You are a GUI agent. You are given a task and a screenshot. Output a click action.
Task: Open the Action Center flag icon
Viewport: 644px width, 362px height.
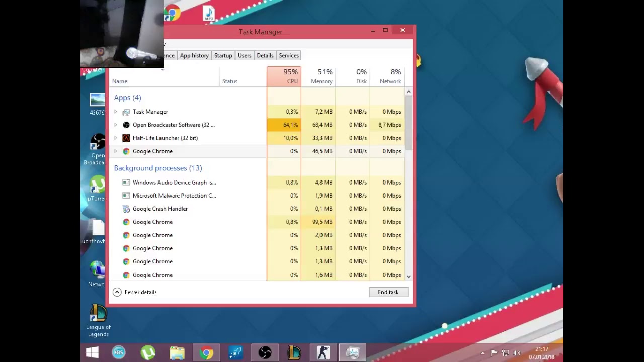[494, 353]
